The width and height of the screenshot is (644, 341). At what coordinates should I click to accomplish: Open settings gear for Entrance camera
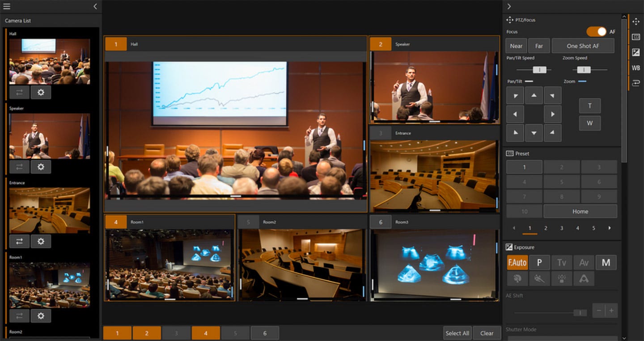[41, 241]
